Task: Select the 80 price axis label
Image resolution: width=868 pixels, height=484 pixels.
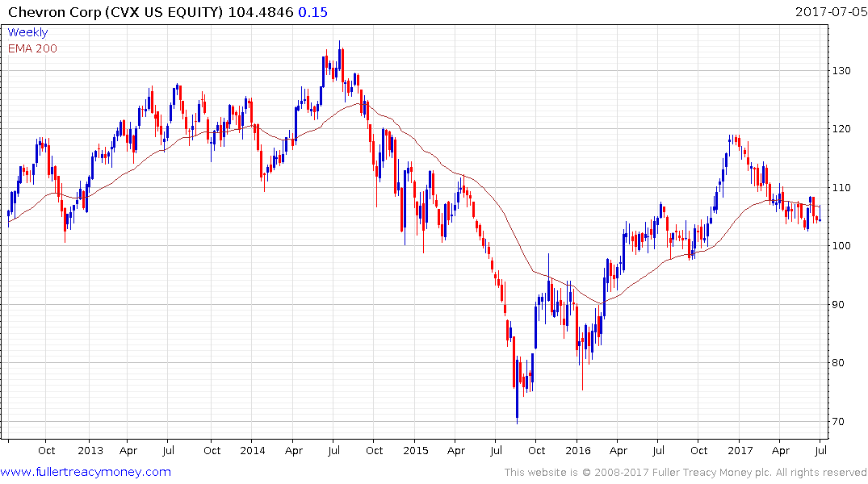Action: (839, 363)
